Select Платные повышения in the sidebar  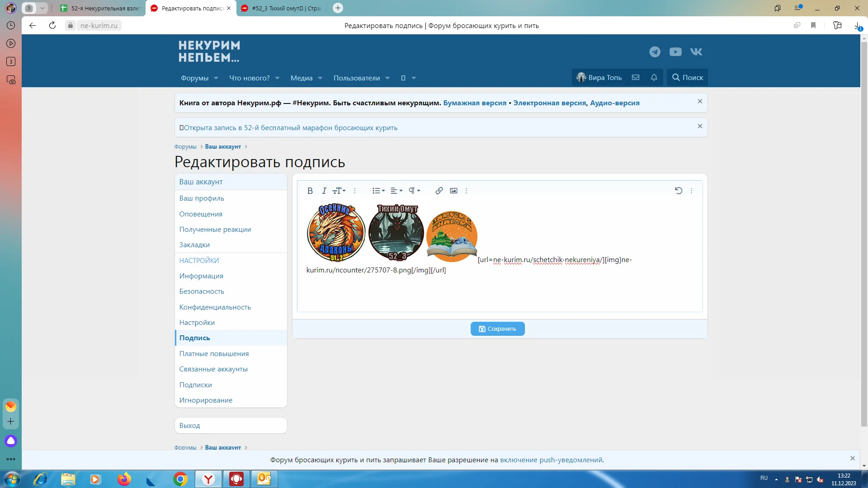(214, 353)
